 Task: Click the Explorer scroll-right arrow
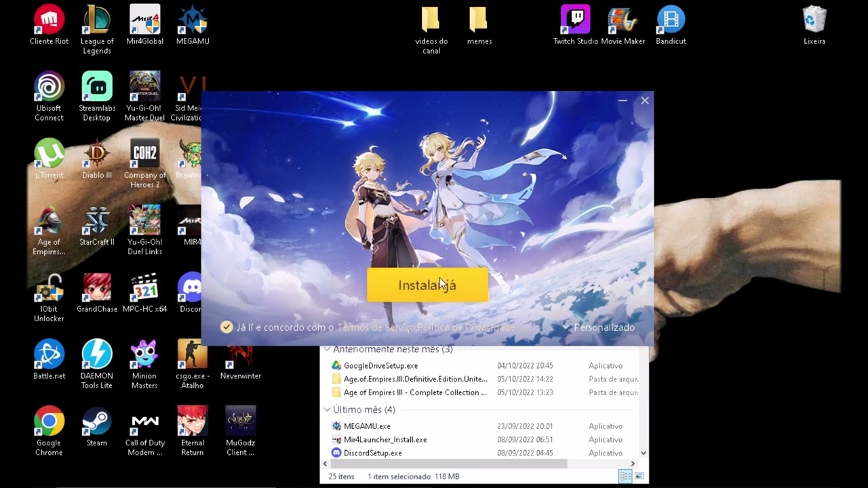(633, 464)
